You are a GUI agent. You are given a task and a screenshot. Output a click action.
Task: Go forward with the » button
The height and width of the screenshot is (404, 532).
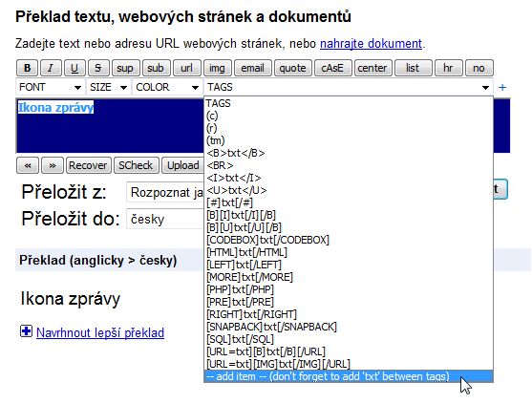(x=53, y=165)
